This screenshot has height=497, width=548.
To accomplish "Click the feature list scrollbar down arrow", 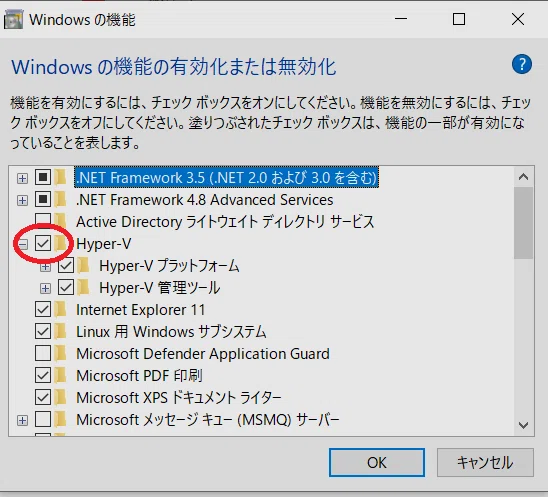I will click(x=523, y=425).
